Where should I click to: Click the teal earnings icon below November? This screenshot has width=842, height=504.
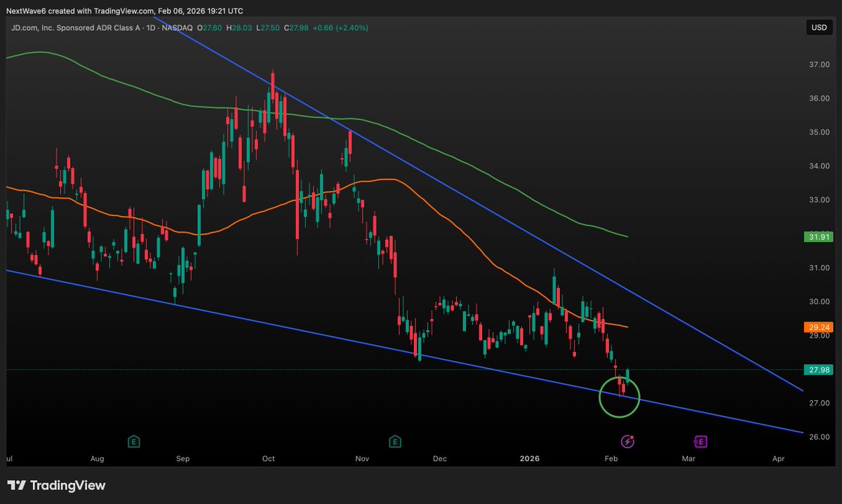click(395, 442)
